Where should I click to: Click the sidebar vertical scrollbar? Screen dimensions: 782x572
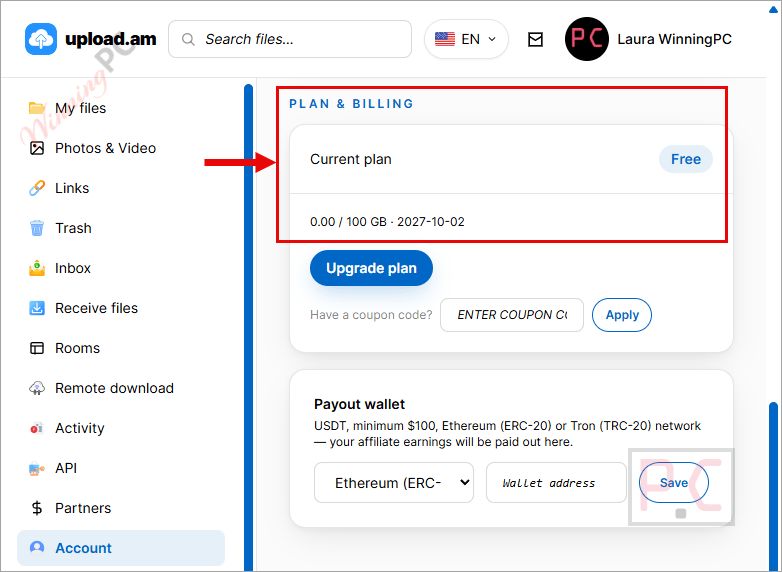[x=248, y=327]
